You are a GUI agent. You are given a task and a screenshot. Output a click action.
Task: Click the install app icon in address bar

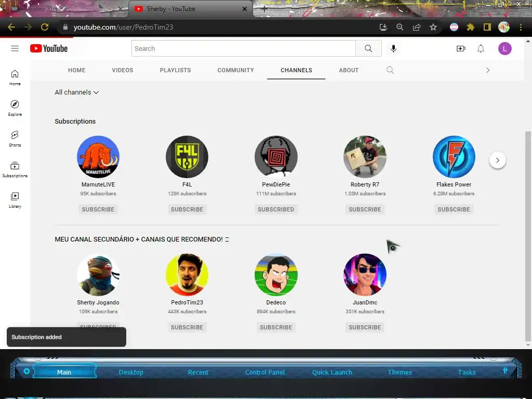(383, 27)
